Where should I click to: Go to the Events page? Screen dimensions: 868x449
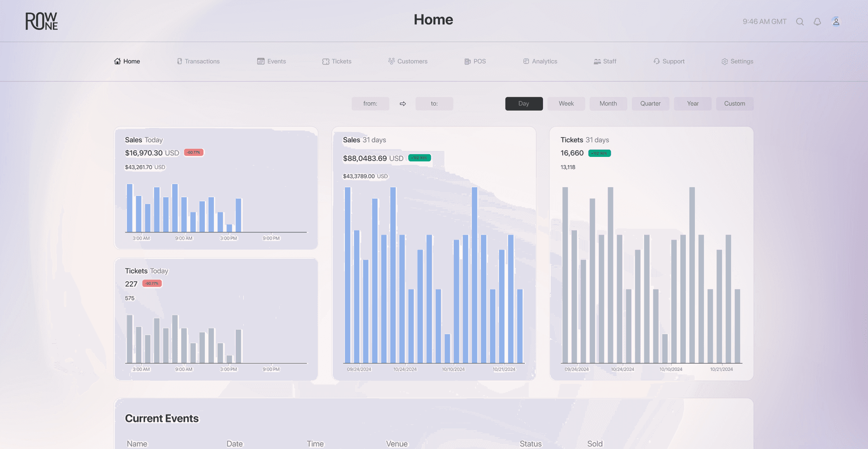point(271,61)
